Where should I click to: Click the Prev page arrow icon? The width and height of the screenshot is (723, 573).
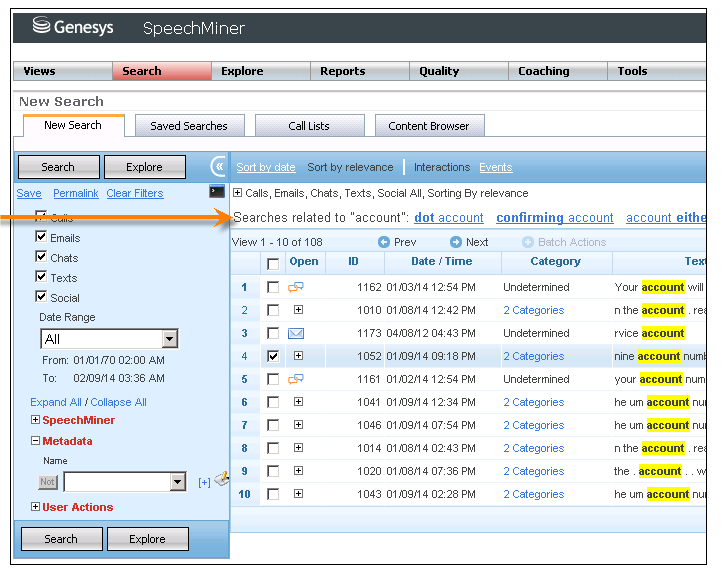384,242
